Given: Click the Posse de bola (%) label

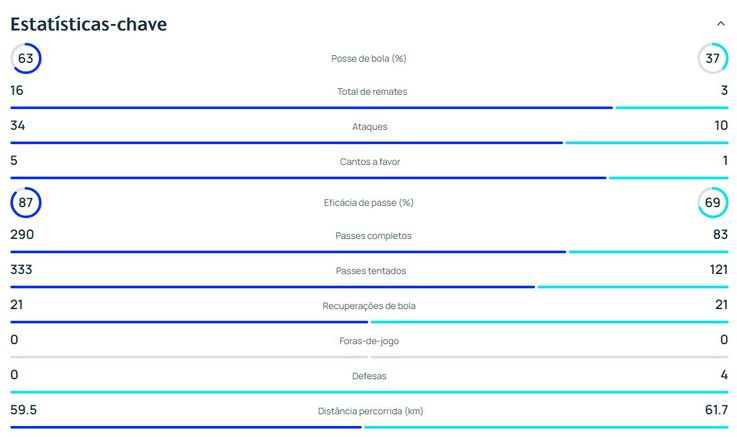Looking at the screenshot, I should coord(368,59).
